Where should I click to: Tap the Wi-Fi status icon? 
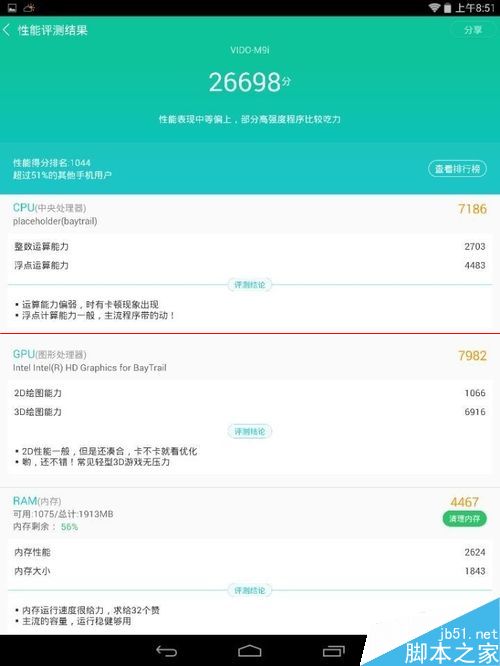point(434,8)
